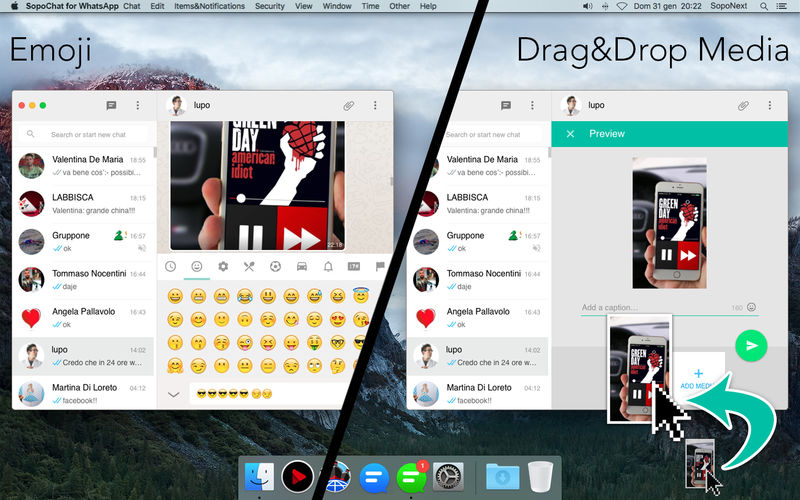
Task: Click the ADD MEDIA button
Action: coord(698,379)
